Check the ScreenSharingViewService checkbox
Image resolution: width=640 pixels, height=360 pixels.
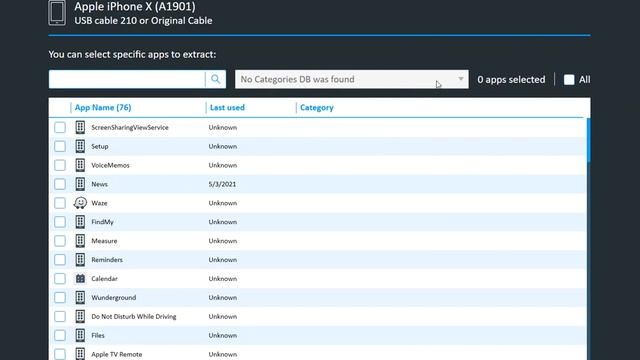coord(60,127)
